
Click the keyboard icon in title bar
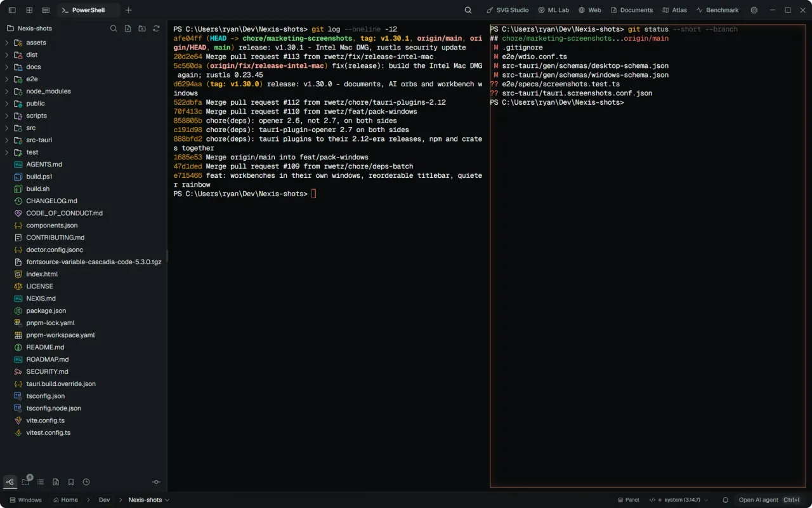pos(46,10)
